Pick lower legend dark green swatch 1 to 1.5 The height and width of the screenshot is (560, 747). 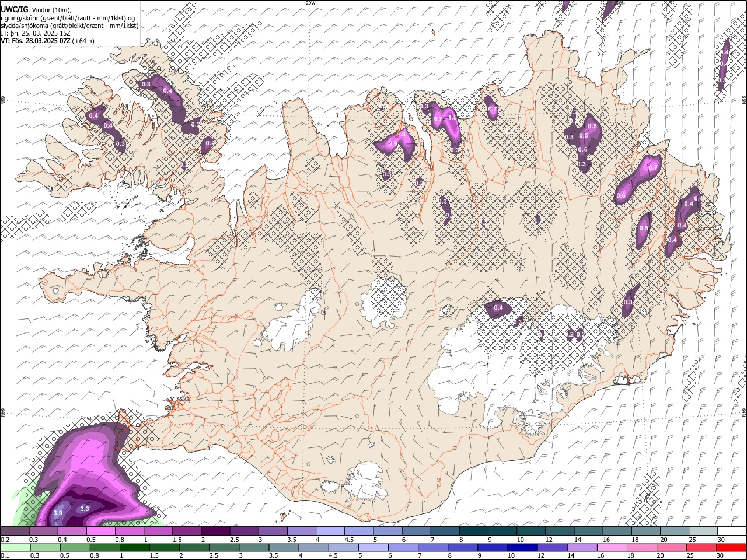pos(134,547)
